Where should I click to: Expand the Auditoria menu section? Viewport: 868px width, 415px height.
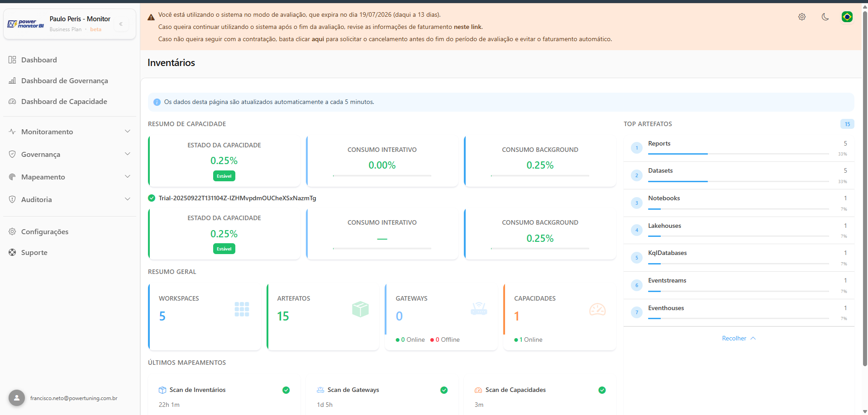click(70, 199)
